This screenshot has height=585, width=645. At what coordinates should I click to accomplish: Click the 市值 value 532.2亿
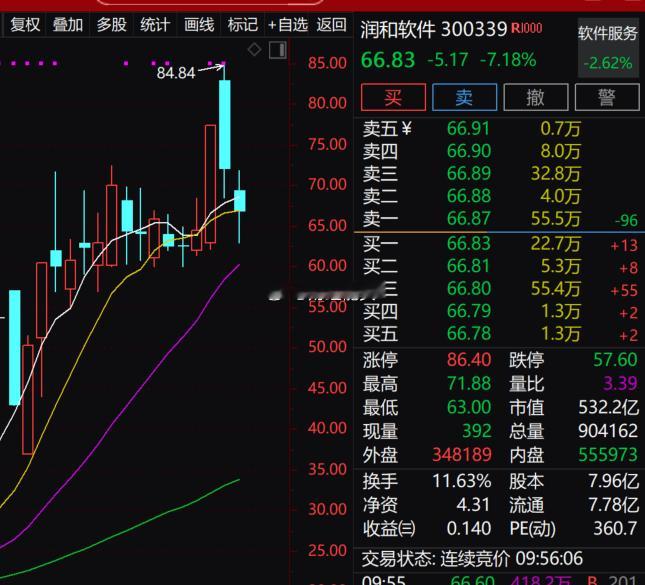pos(608,407)
